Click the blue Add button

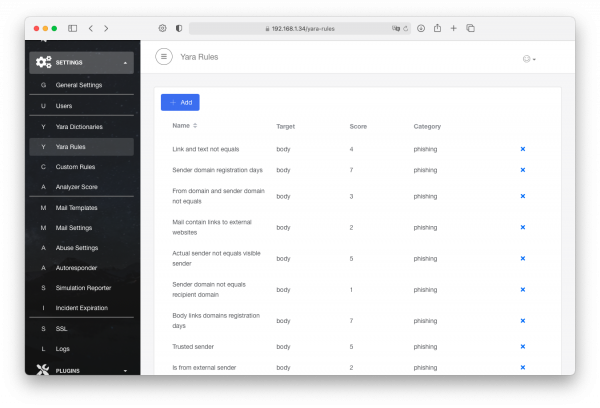180,103
